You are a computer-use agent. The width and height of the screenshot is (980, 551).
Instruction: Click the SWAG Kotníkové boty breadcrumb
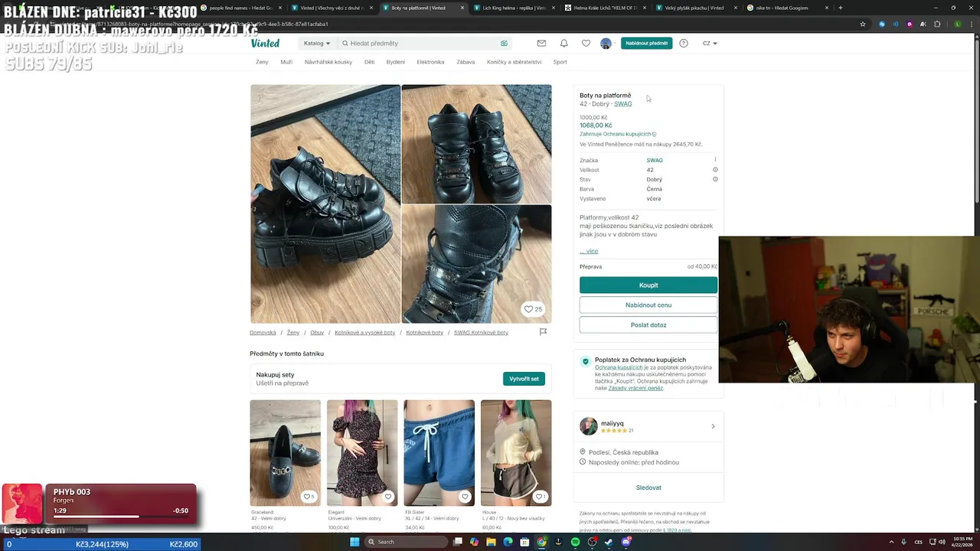(481, 333)
